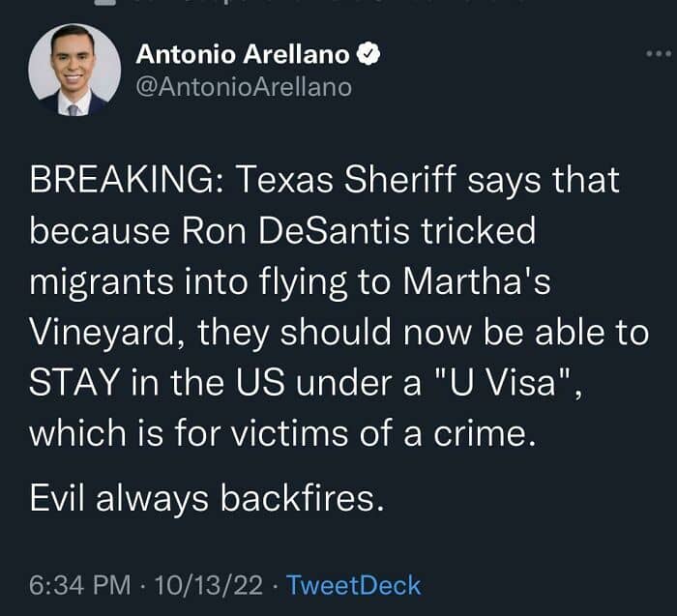
Task: Click the TweetDeck source link
Action: pyautogui.click(x=354, y=585)
